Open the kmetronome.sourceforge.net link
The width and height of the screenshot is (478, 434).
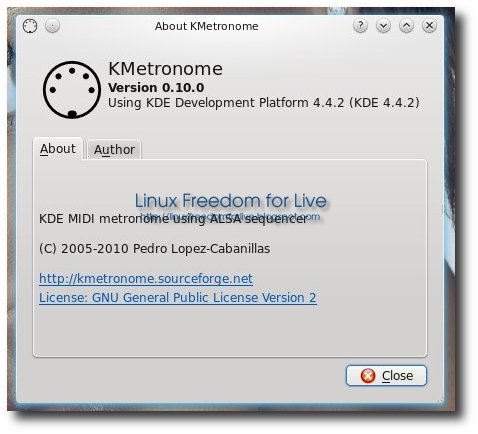tap(146, 278)
